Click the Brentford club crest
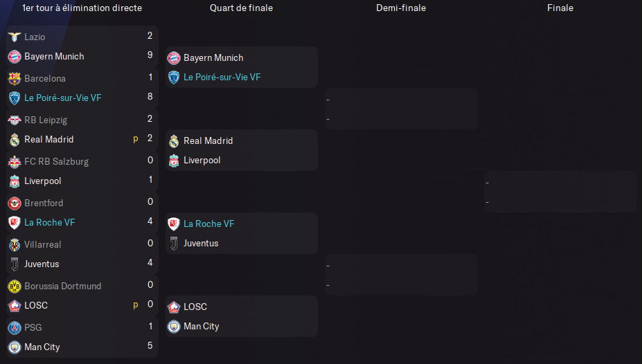 [14, 203]
